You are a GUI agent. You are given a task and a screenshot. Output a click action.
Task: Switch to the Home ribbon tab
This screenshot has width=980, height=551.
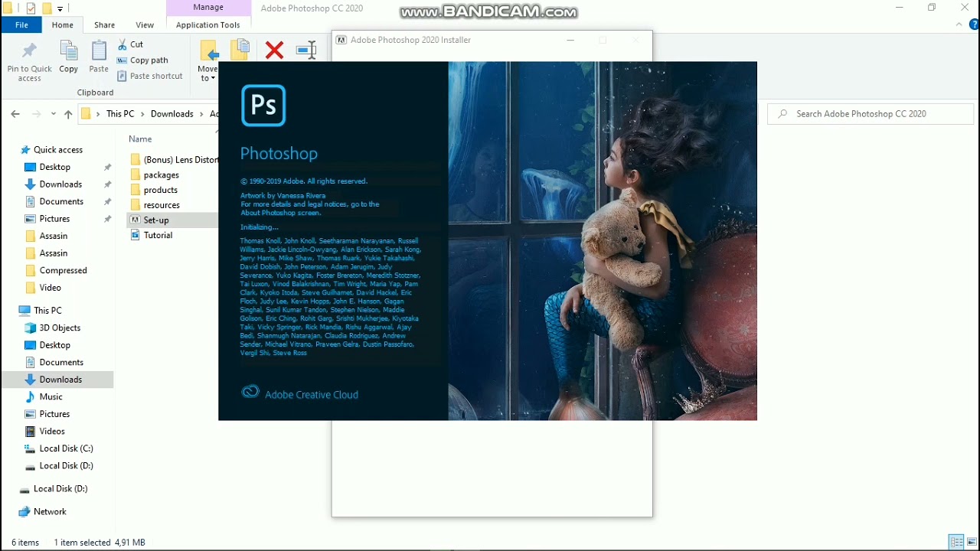[63, 25]
